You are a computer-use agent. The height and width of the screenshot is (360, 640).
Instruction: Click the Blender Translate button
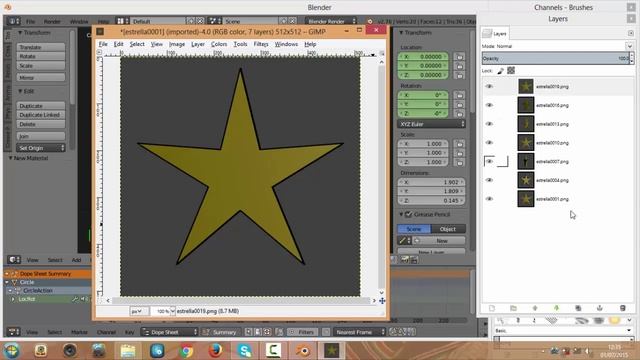coord(40,47)
